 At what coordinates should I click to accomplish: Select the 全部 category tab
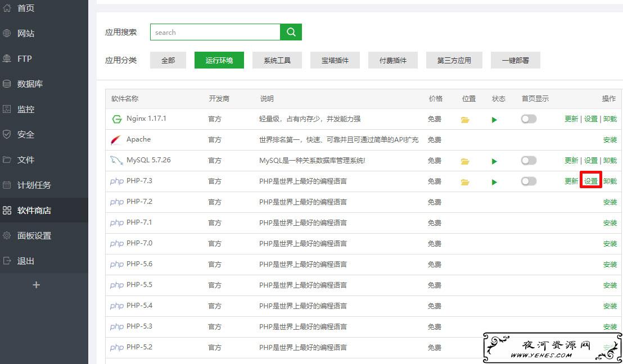pos(168,60)
